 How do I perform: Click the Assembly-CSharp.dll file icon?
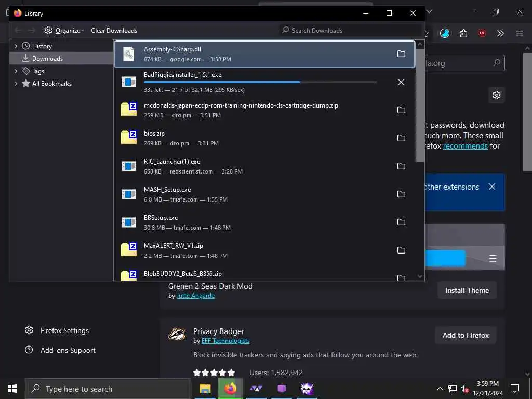pyautogui.click(x=129, y=54)
